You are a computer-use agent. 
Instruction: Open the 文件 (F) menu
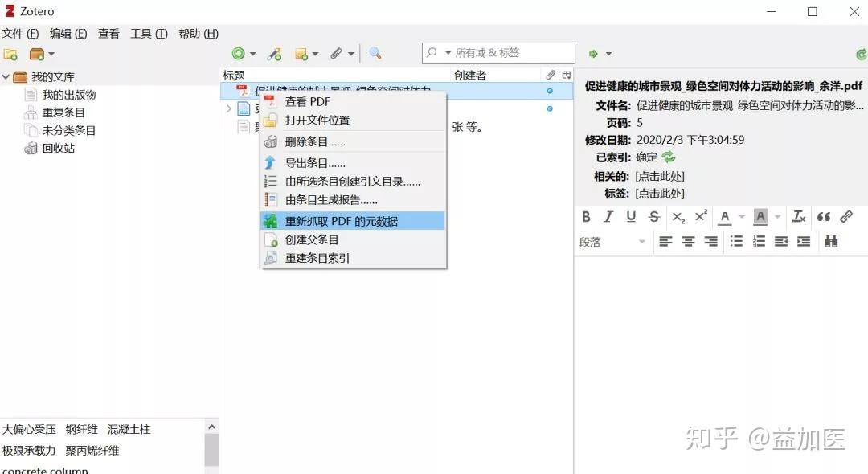coord(20,34)
